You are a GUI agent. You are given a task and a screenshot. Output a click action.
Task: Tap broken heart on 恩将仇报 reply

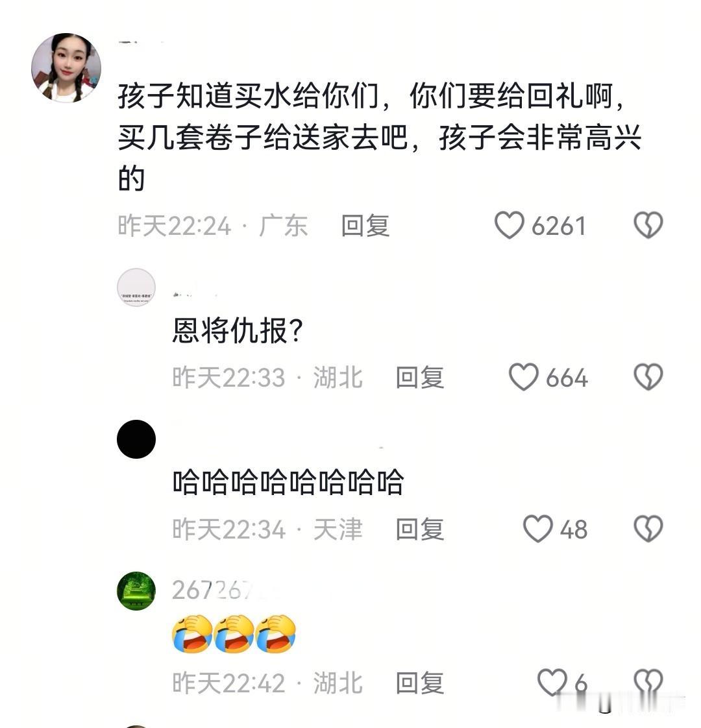pyautogui.click(x=648, y=376)
